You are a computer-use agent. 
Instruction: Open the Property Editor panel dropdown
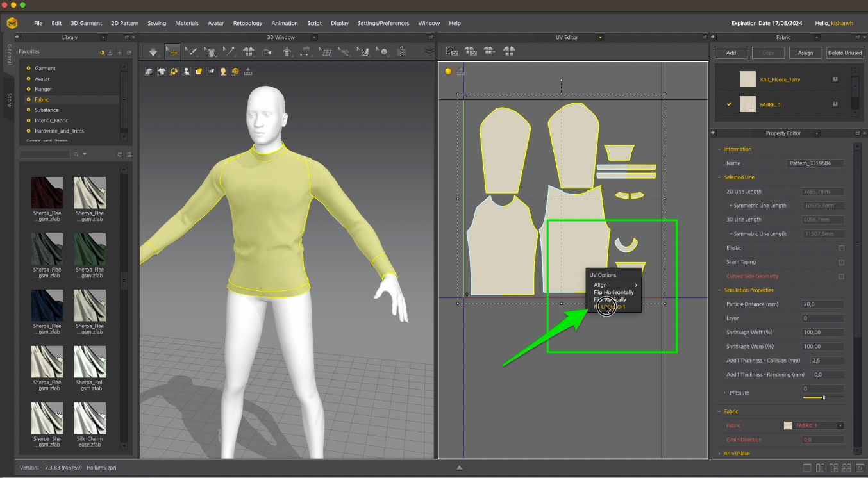[x=816, y=133]
